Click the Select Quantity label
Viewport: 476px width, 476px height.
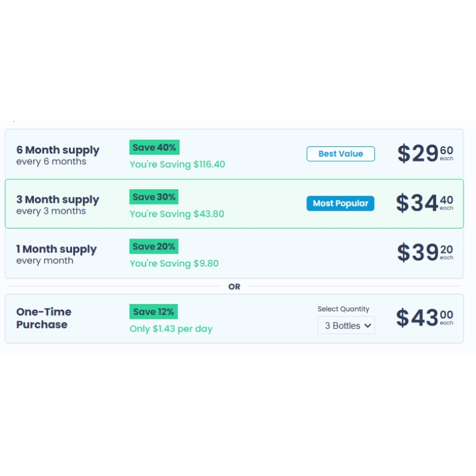[x=343, y=309]
